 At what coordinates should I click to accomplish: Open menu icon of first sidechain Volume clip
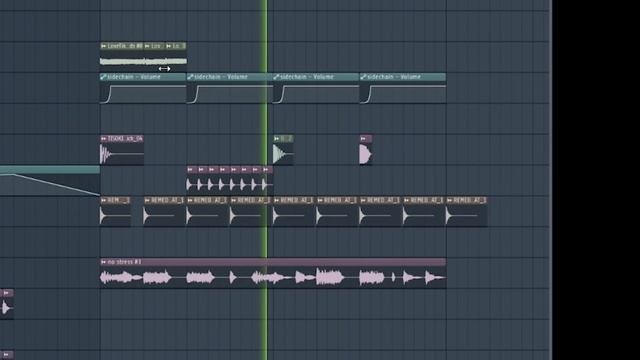[x=103, y=77]
